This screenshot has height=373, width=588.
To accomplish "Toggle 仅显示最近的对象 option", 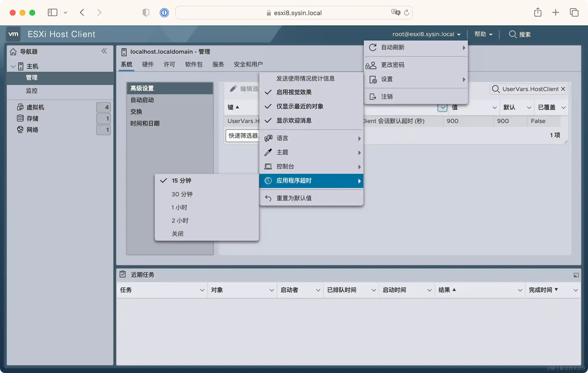I will (x=300, y=106).
